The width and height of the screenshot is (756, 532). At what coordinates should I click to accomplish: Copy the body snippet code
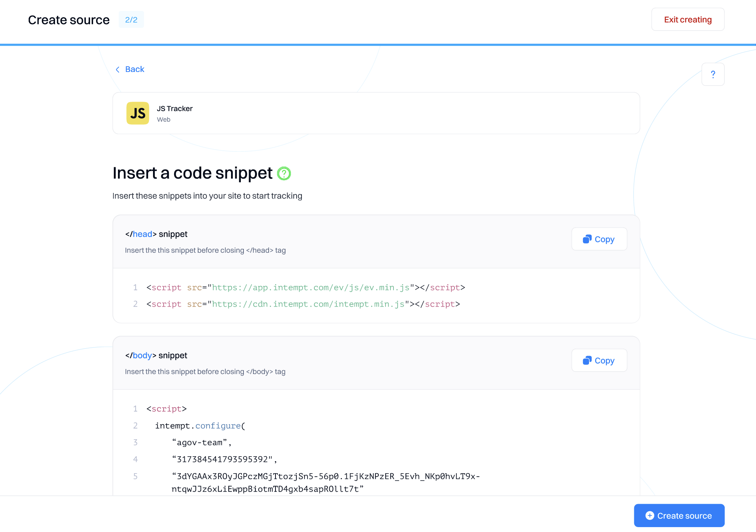[x=599, y=361]
